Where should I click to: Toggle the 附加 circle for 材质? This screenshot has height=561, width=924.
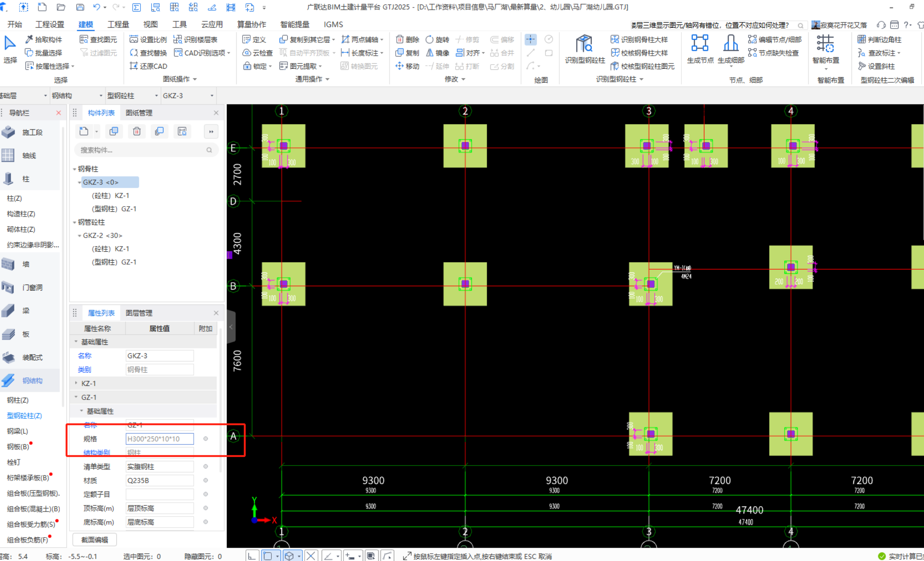click(206, 480)
